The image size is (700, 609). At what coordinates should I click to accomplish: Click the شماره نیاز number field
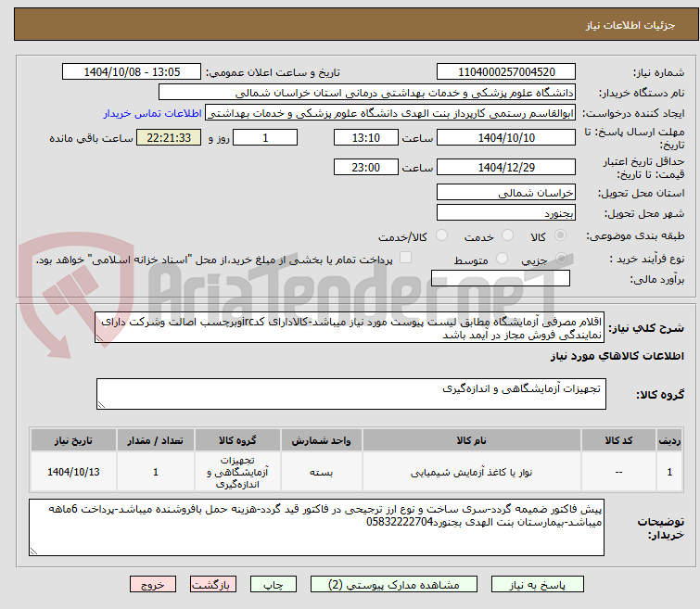506,72
